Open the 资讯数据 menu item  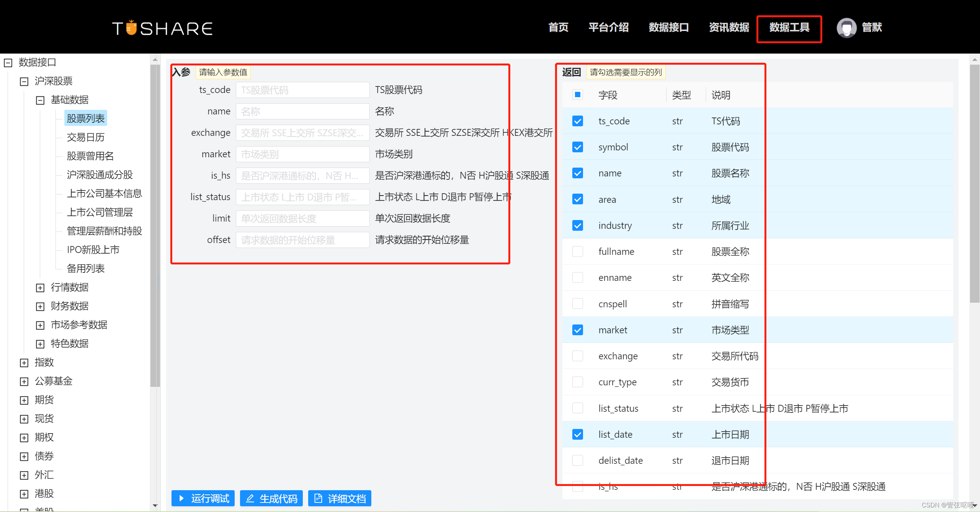tap(728, 27)
